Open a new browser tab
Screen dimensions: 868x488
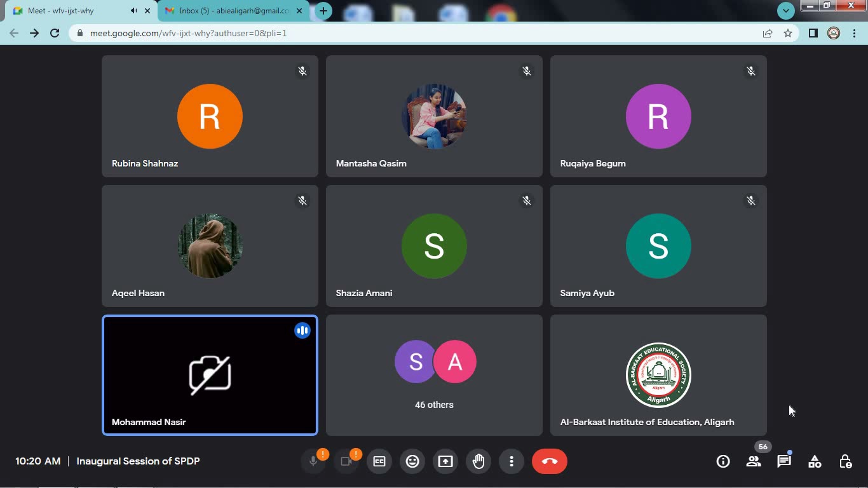323,11
